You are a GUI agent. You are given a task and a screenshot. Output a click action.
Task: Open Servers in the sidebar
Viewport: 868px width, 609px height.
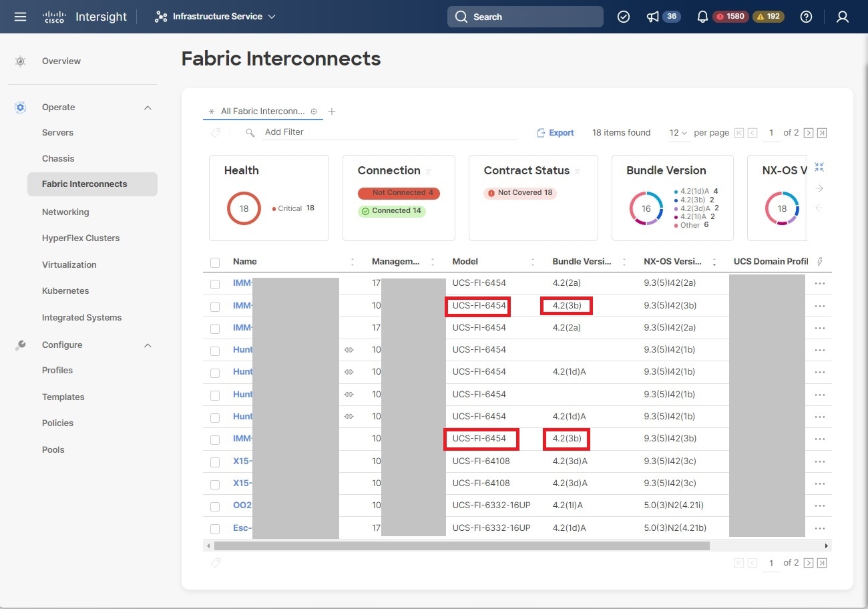click(57, 132)
